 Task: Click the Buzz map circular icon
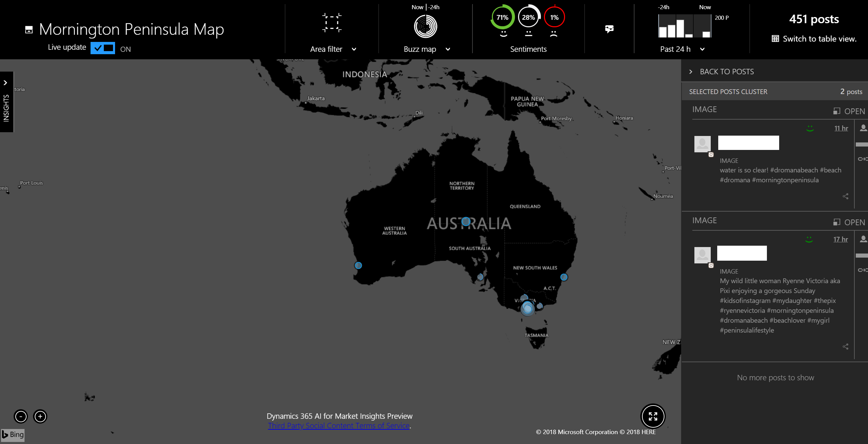(425, 27)
